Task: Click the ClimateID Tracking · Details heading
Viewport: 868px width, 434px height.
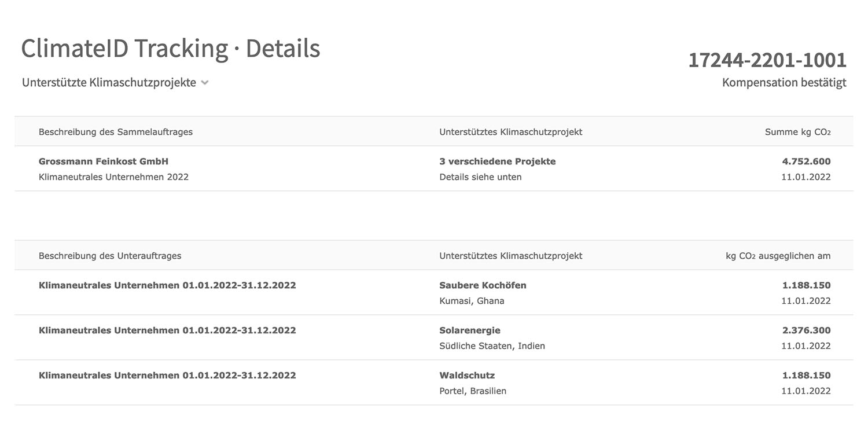Action: point(171,49)
